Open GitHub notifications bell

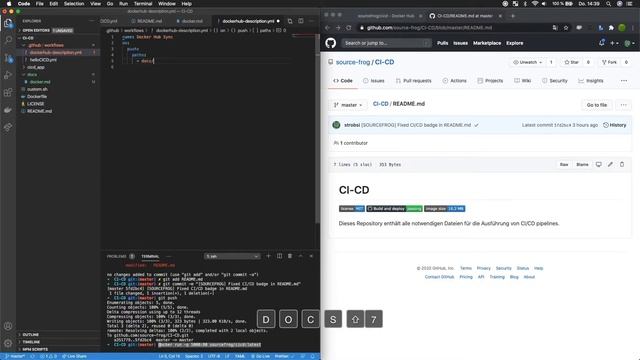602,42
